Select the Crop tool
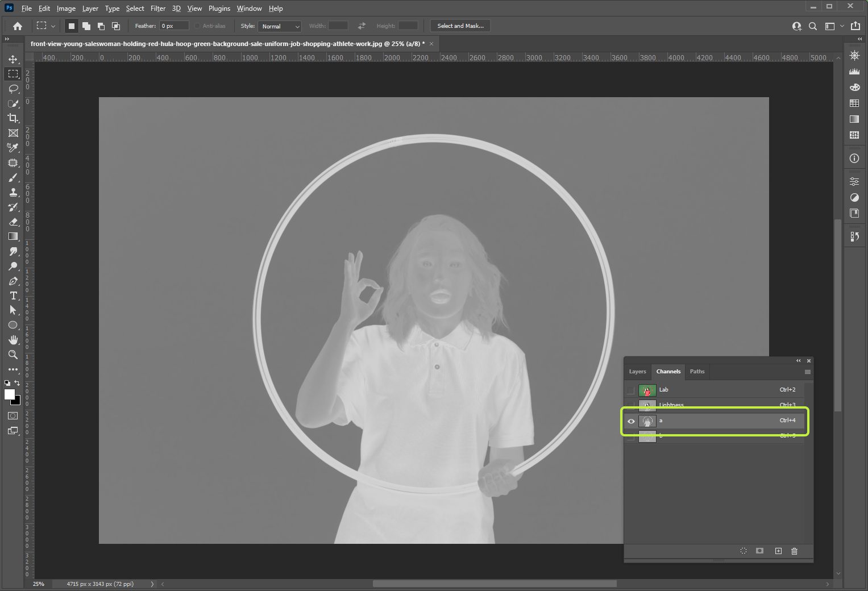868x591 pixels. tap(13, 118)
